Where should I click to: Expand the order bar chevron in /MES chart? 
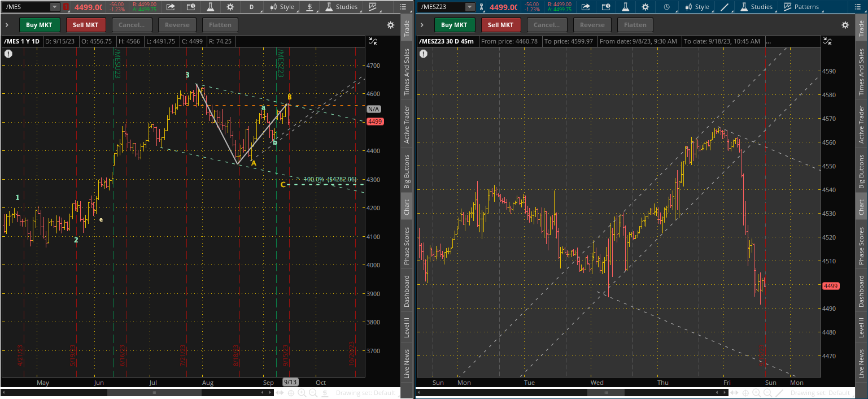point(7,25)
